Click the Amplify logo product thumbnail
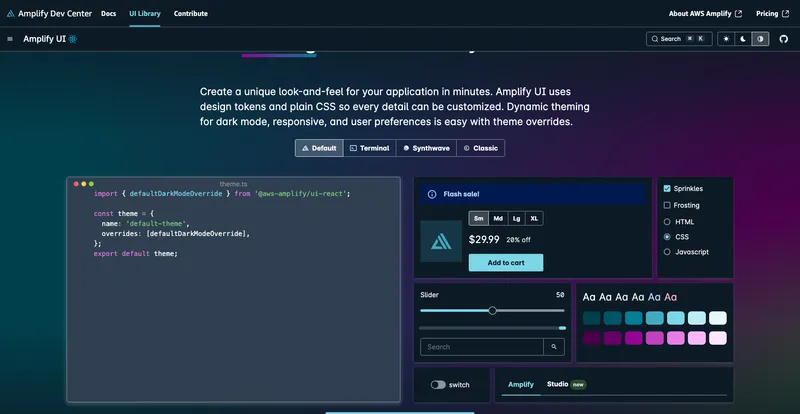The width and height of the screenshot is (800, 414). (441, 241)
